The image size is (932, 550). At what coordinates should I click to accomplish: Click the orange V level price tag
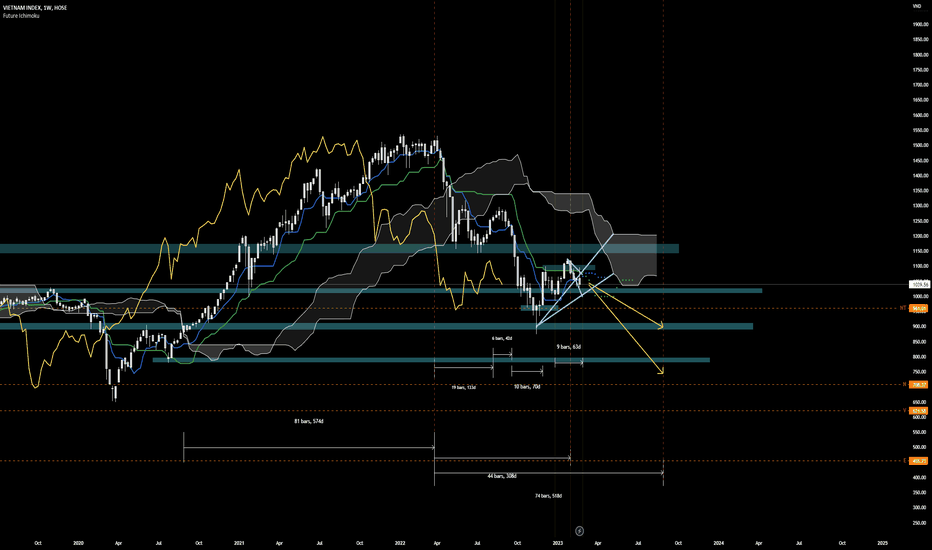click(x=920, y=411)
